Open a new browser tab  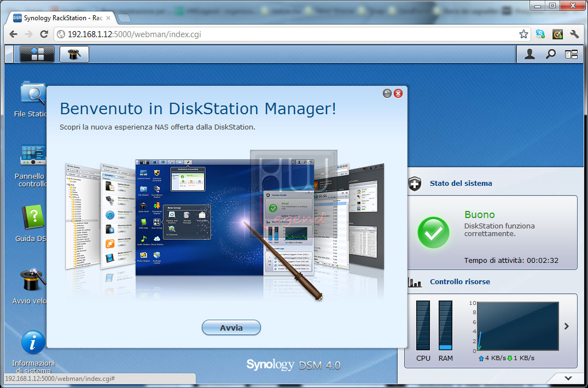[124, 18]
